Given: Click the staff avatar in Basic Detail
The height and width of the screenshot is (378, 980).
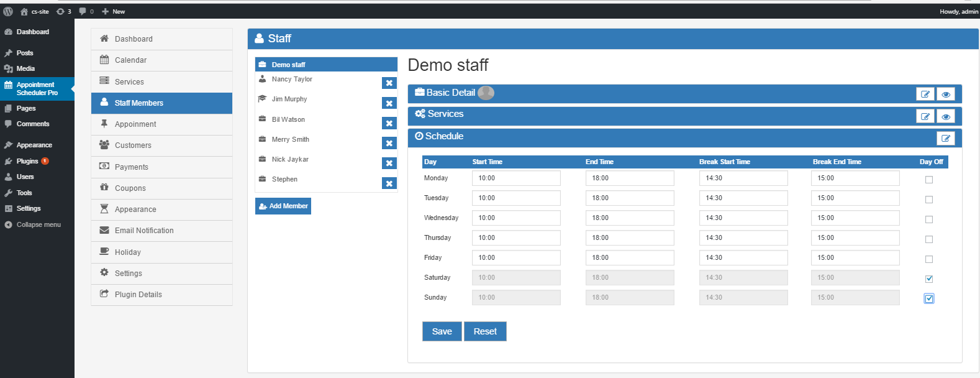Looking at the screenshot, I should (x=486, y=93).
